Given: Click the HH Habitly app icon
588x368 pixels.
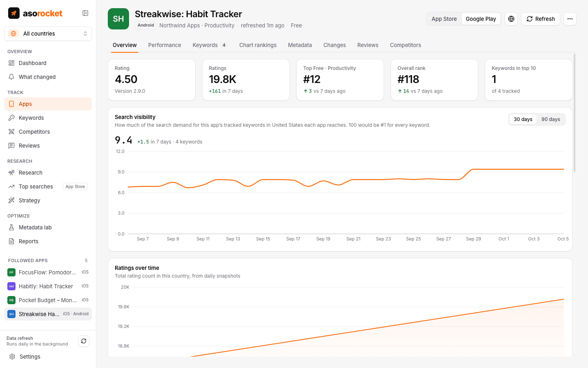Looking at the screenshot, I should [x=11, y=286].
